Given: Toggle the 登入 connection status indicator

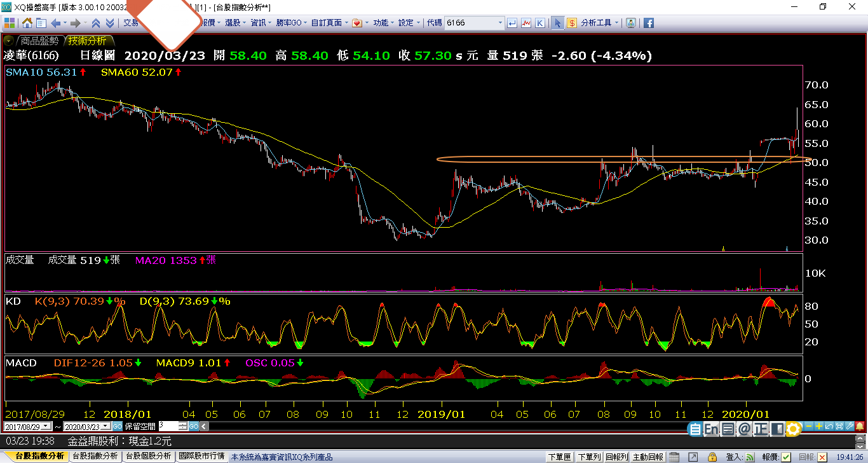Looking at the screenshot, I should pos(750,457).
